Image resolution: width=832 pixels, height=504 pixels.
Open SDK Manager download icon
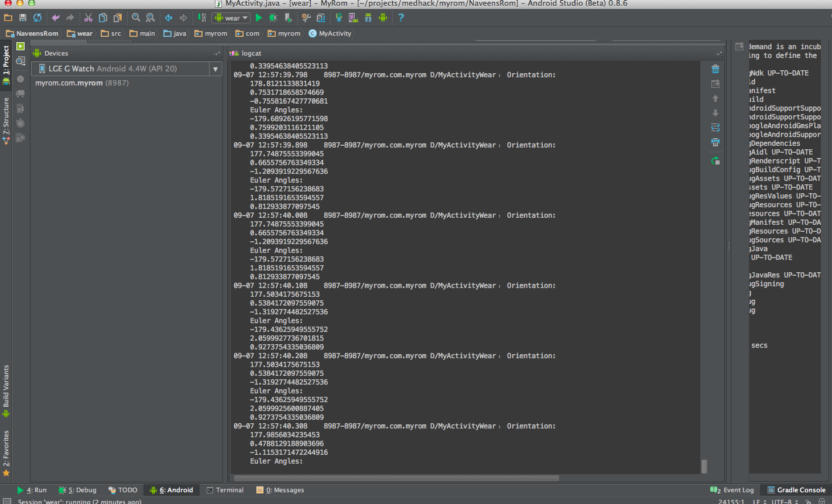click(x=368, y=18)
